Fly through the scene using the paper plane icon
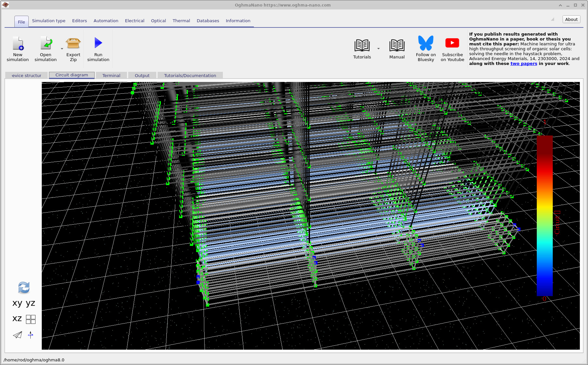The image size is (588, 365). coord(17,335)
